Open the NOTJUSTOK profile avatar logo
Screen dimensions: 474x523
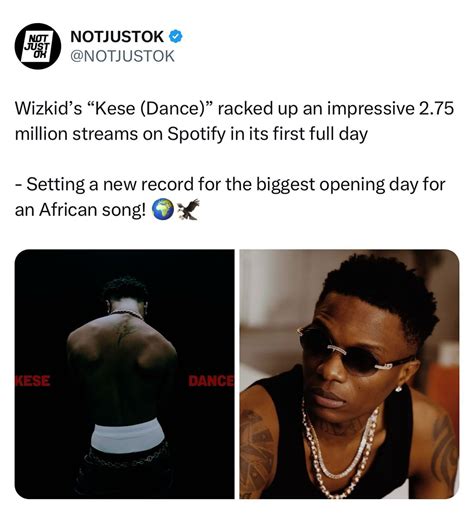pyautogui.click(x=38, y=46)
